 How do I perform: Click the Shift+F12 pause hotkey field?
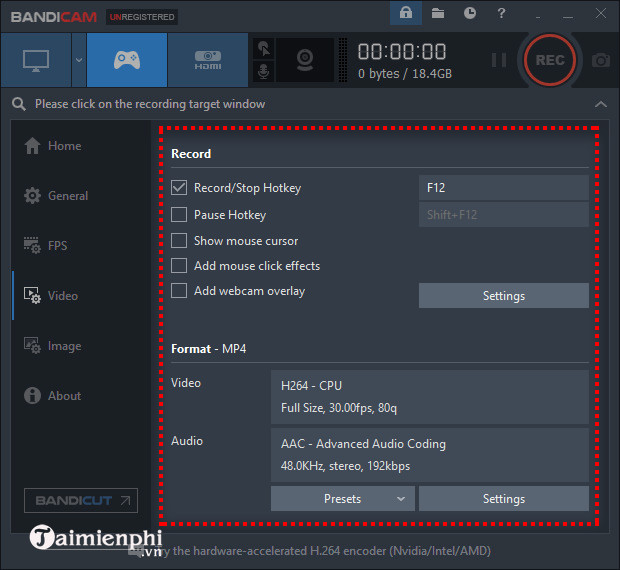pos(503,215)
